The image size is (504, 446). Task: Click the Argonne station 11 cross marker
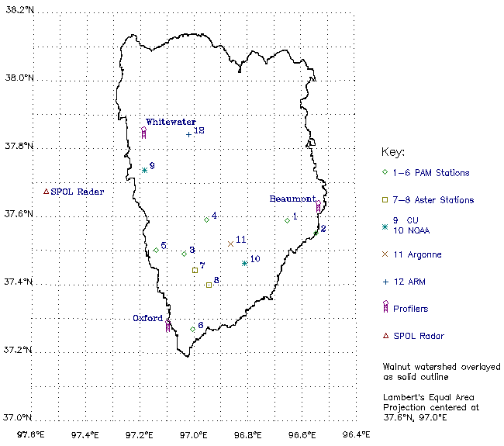click(x=230, y=244)
